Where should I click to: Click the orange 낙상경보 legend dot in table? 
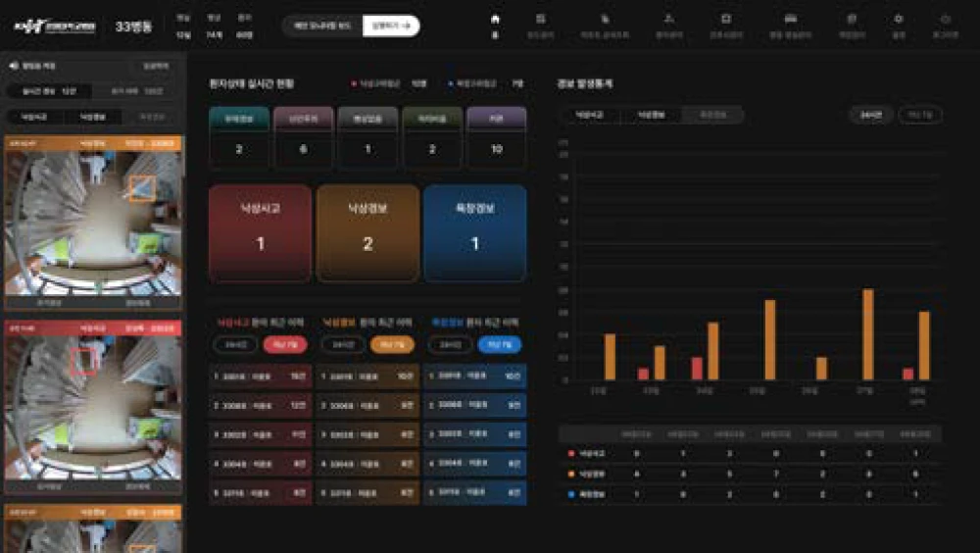[x=571, y=473]
